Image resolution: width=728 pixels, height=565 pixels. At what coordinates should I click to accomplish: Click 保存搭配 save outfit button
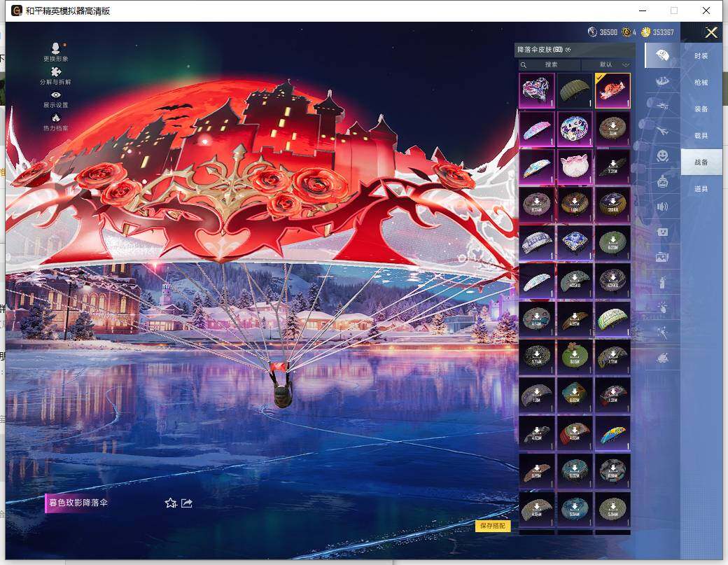493,526
